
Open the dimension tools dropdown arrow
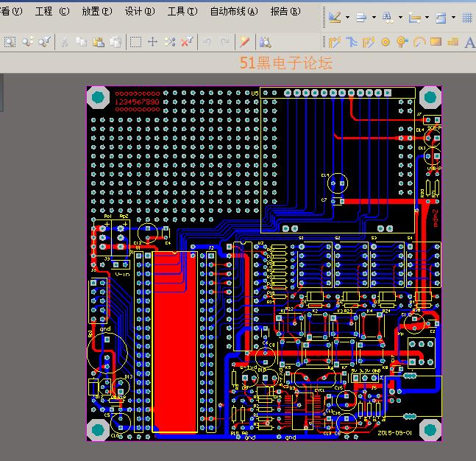tap(427, 17)
